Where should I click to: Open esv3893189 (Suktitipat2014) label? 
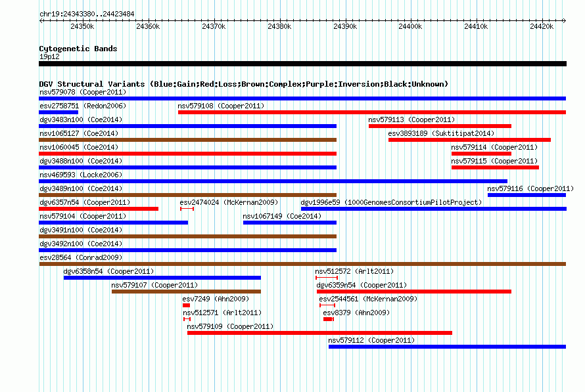441,133
